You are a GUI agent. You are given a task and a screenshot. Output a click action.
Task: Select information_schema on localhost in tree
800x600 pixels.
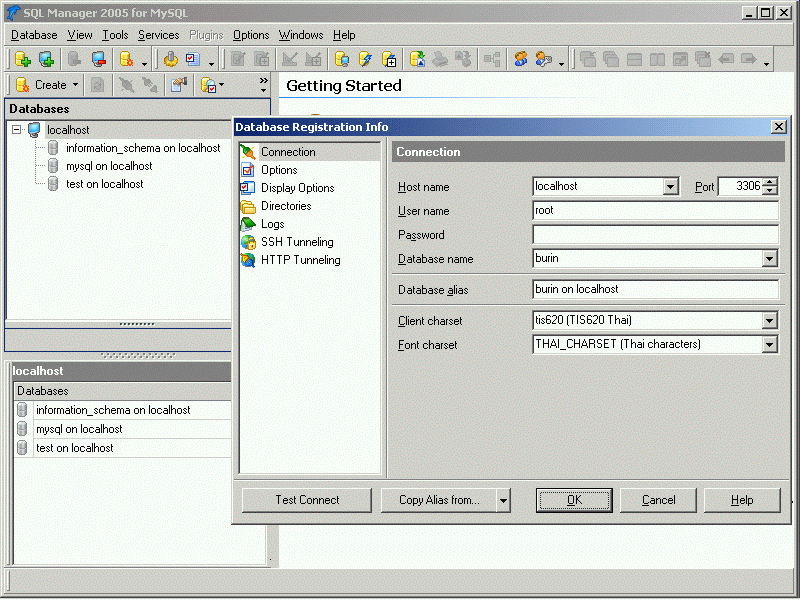click(x=143, y=148)
